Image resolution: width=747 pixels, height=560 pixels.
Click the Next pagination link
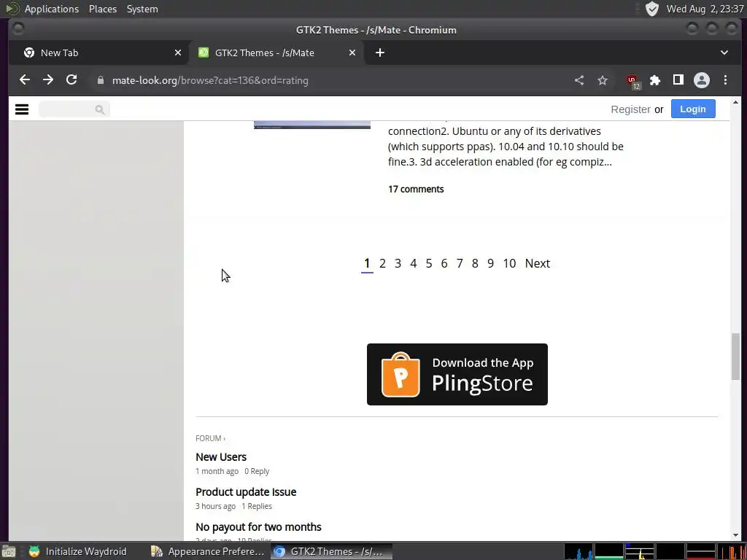coord(538,263)
